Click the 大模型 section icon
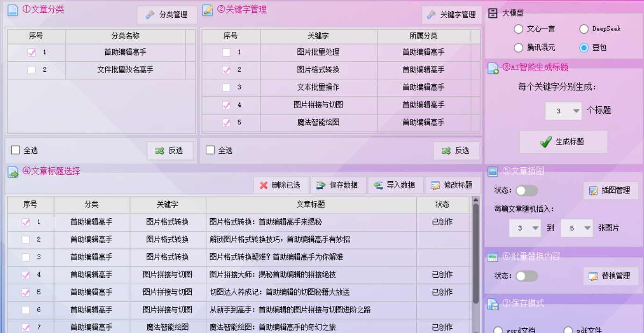The height and width of the screenshot is (333, 644). click(x=492, y=13)
